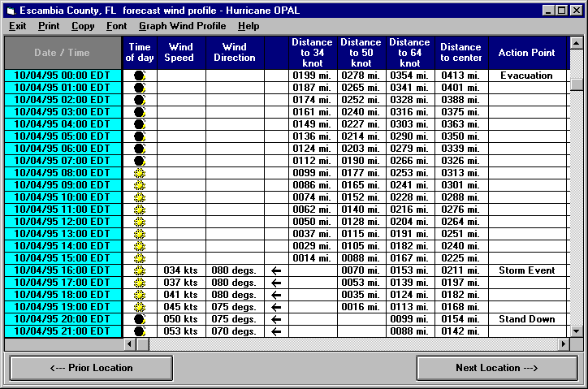Click the application icon in the title bar

tap(11, 10)
